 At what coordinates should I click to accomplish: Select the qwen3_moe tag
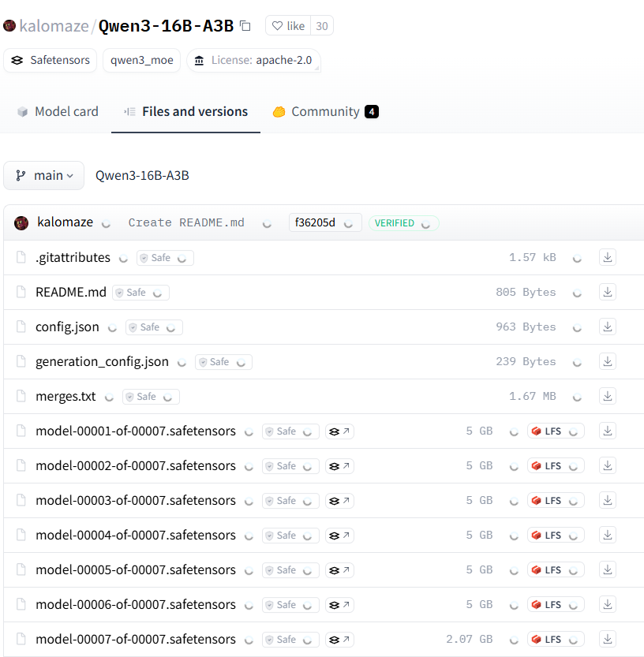(142, 60)
